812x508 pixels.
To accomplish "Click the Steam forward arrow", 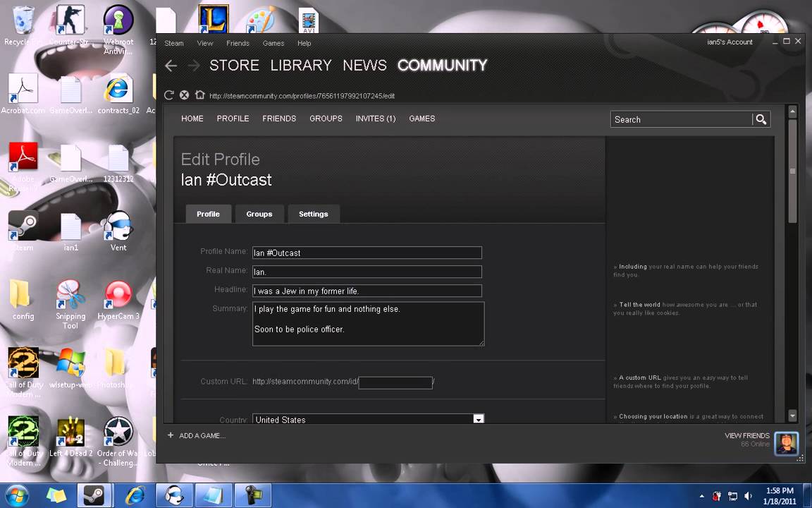I will (194, 66).
